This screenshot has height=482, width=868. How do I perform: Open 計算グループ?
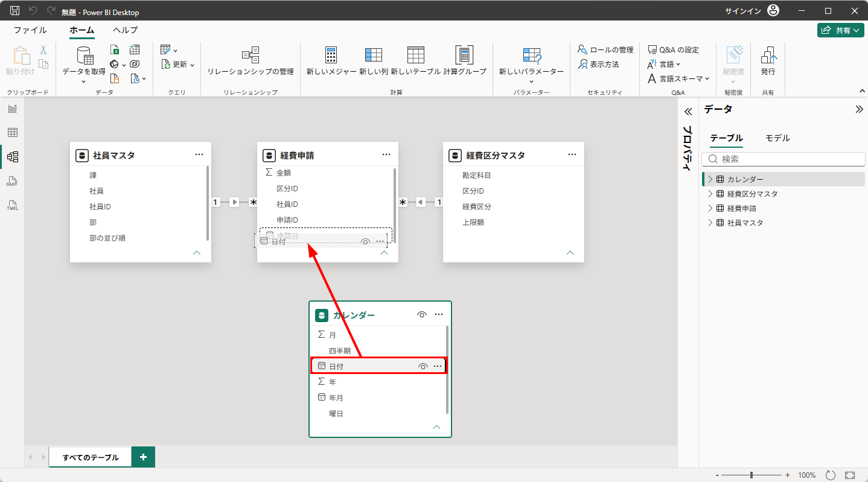coord(465,62)
